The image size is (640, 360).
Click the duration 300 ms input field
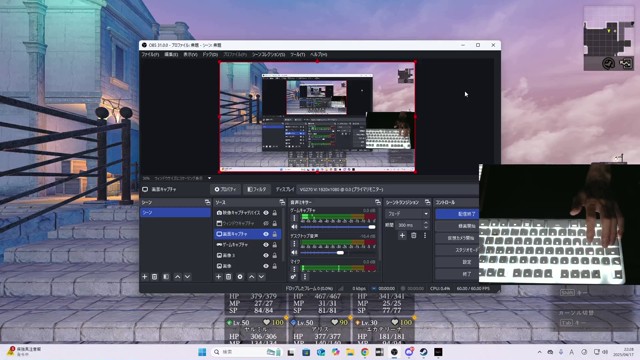coord(409,225)
